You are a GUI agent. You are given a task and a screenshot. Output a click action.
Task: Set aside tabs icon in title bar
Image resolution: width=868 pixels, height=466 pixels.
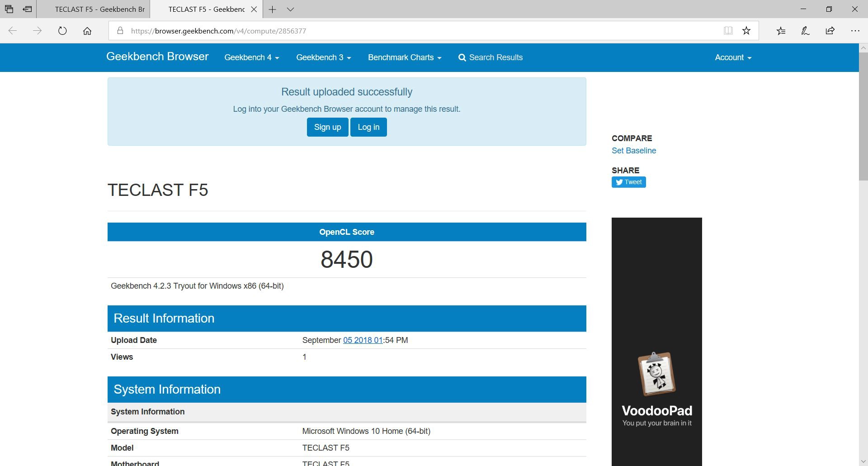[x=28, y=9]
